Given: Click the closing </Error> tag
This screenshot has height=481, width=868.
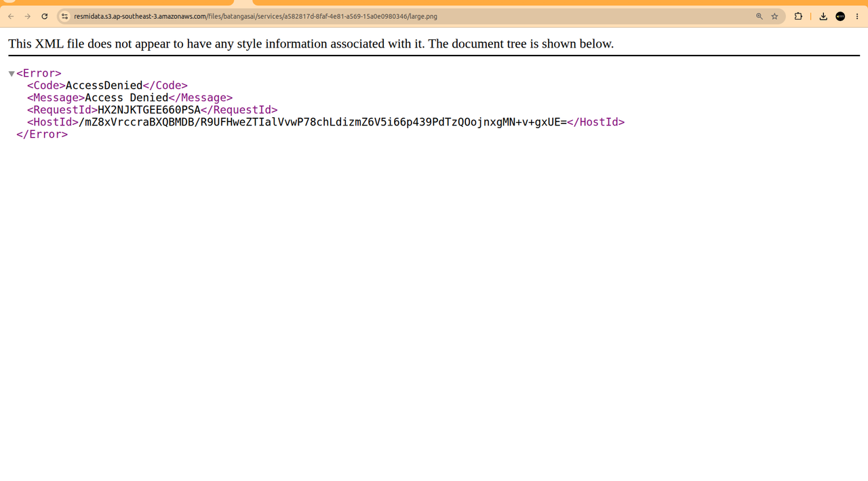Looking at the screenshot, I should click(x=42, y=134).
